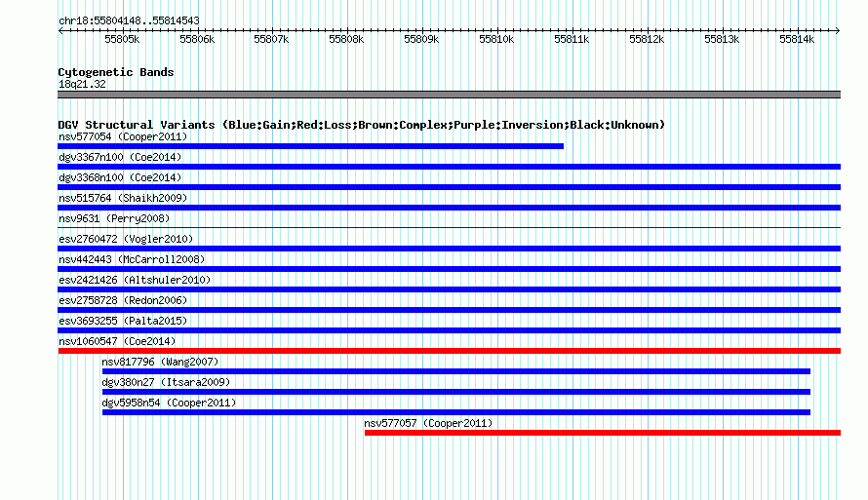Viewport: 868px width, 500px height.
Task: Open esv2760472 (Vogler2010) variant label
Action: tap(126, 239)
